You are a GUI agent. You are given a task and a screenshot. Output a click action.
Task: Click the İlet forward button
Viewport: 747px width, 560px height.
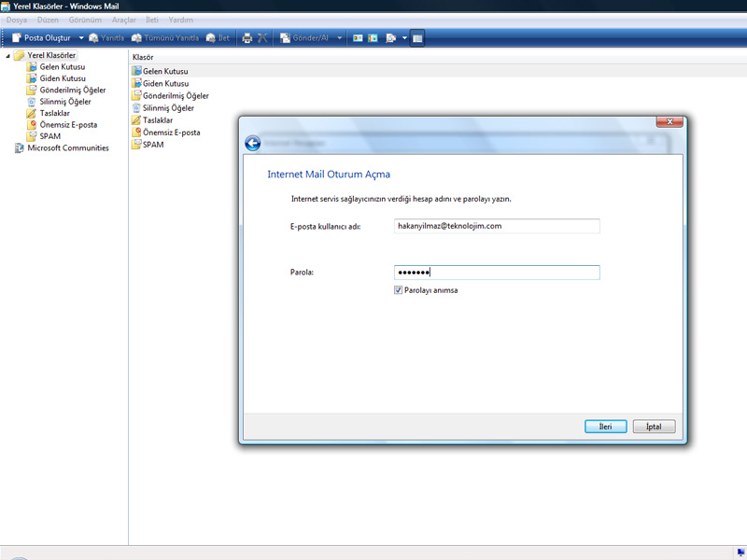coord(218,38)
